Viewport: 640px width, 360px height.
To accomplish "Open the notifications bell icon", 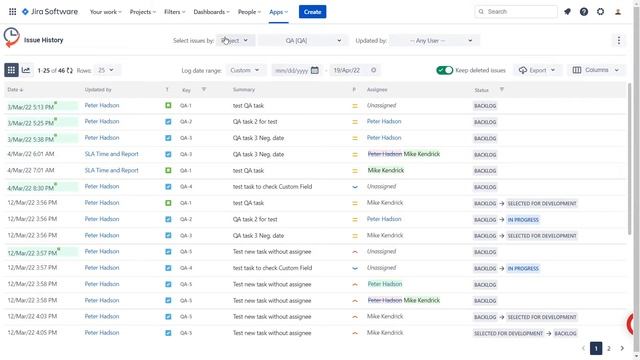I will tap(567, 12).
